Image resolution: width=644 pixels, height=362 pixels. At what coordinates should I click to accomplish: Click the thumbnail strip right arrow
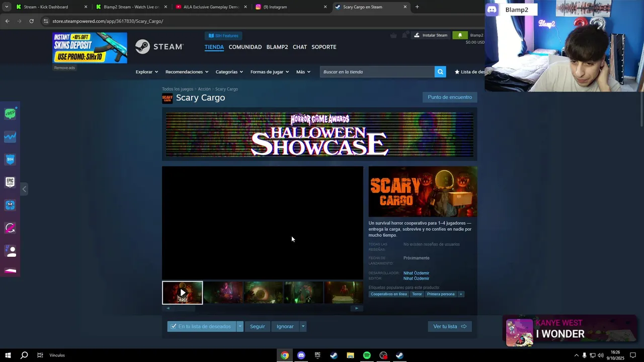[x=357, y=308]
